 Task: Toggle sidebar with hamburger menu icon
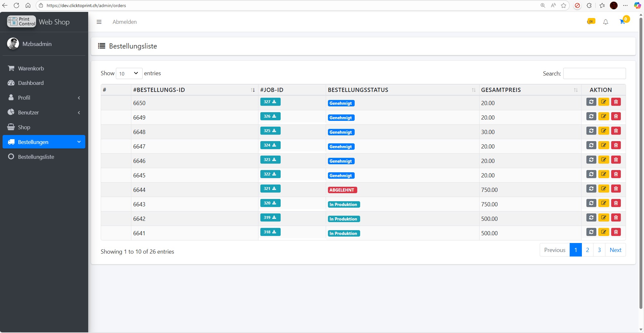point(99,22)
